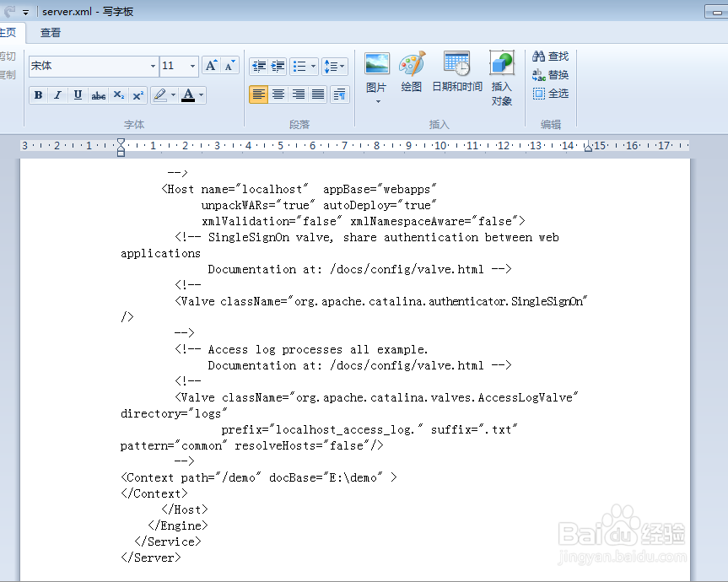The image size is (728, 582).
Task: Click the decrease indent icon
Action: (x=259, y=67)
